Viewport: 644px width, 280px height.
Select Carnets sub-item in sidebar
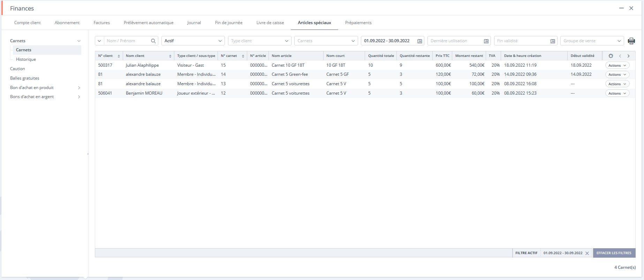[47, 50]
